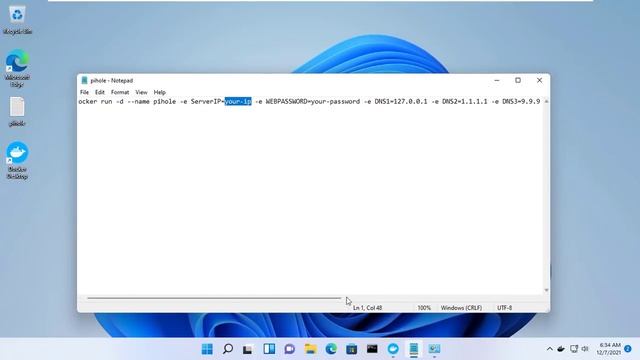Open the Windows Start menu

[x=207, y=349]
